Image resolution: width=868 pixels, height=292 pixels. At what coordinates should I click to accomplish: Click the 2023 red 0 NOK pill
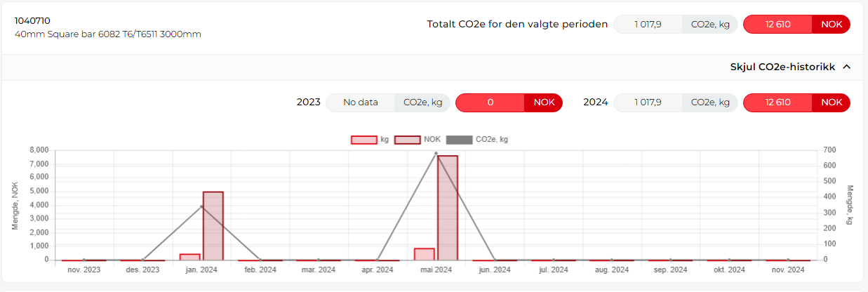pyautogui.click(x=490, y=102)
